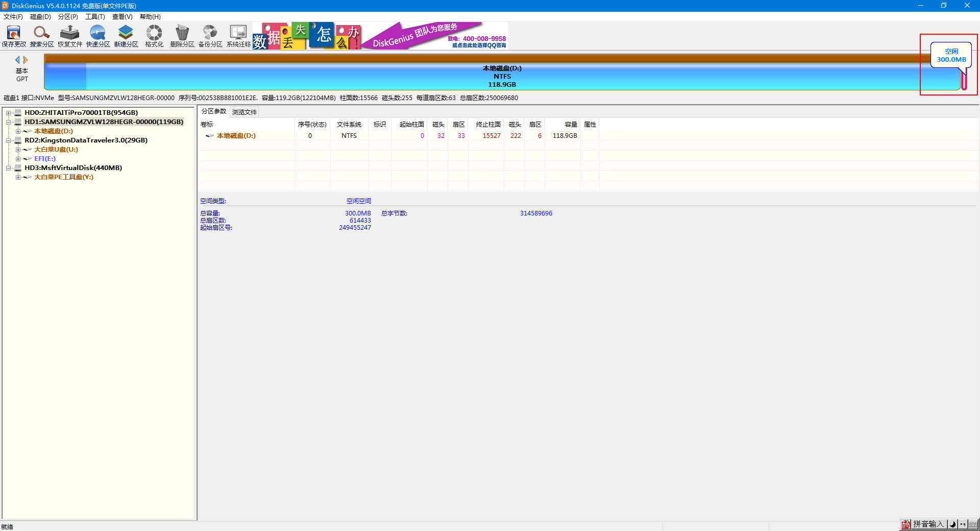Expand the 本地磁盘(D:) tree node
Image resolution: width=980 pixels, height=531 pixels.
pos(18,131)
